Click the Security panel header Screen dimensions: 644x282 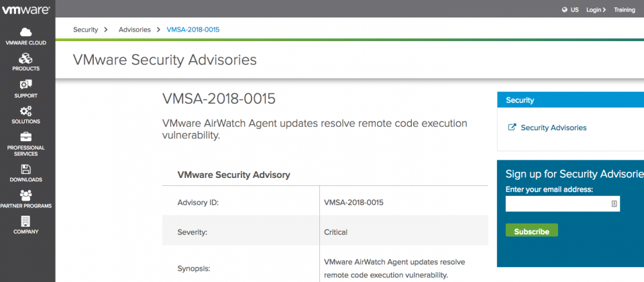coord(570,100)
